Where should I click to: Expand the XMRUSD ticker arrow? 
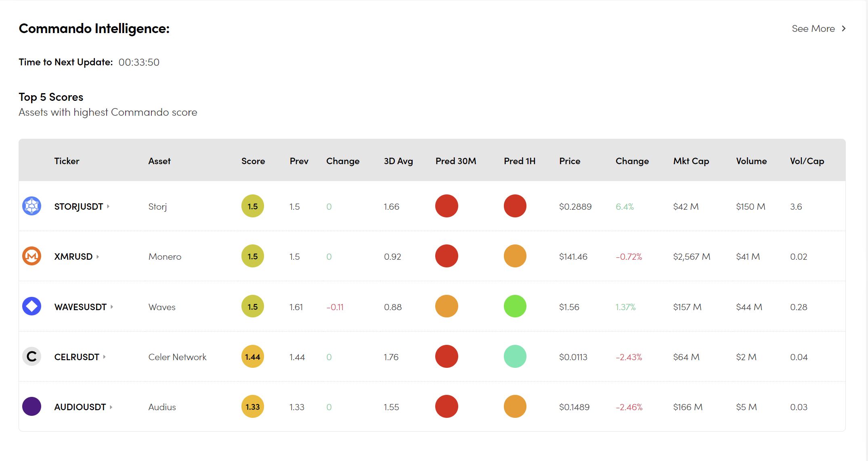point(98,257)
